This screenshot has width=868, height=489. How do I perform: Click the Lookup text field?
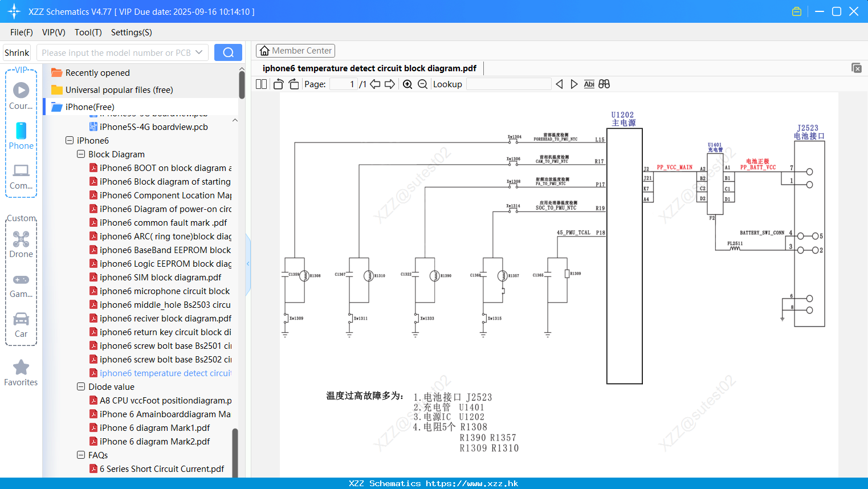click(509, 84)
